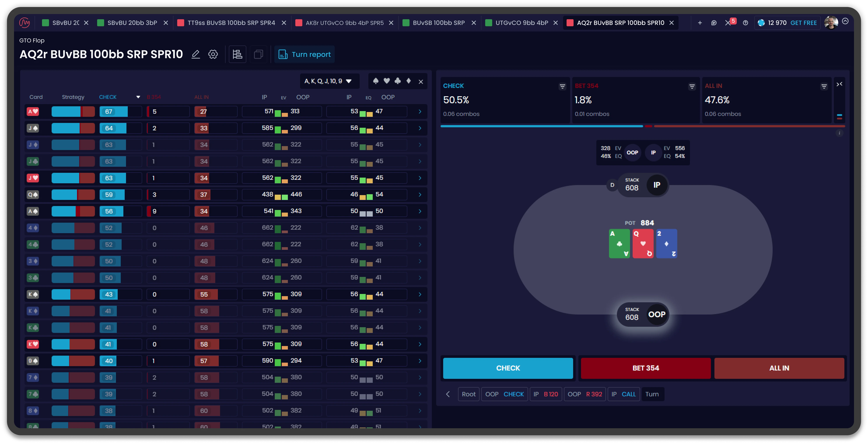
Task: Open the solution settings gear icon
Action: [x=213, y=54]
